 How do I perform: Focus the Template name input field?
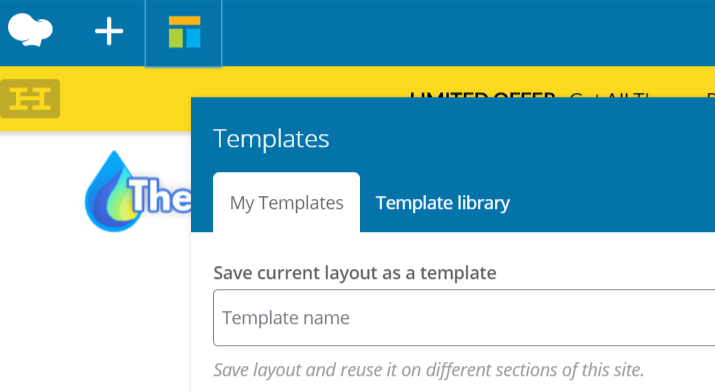tap(464, 318)
